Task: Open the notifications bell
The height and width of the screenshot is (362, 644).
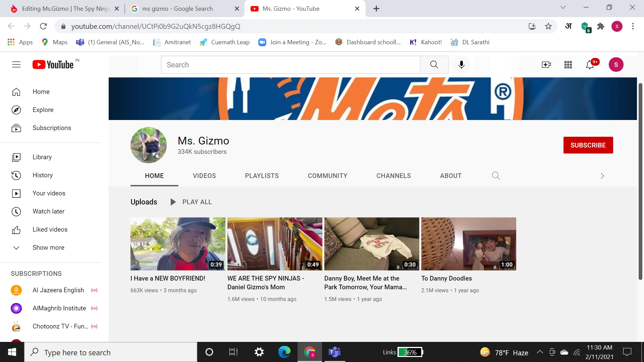Action: coord(590,65)
